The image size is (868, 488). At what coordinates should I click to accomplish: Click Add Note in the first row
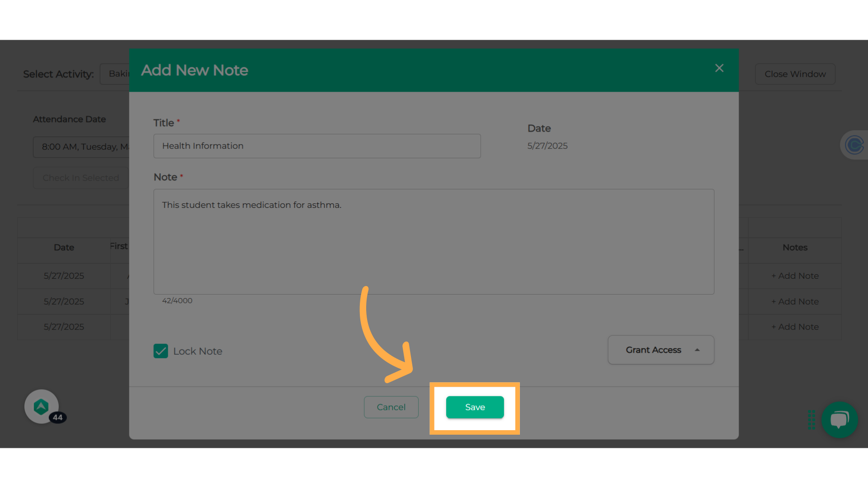pyautogui.click(x=795, y=276)
